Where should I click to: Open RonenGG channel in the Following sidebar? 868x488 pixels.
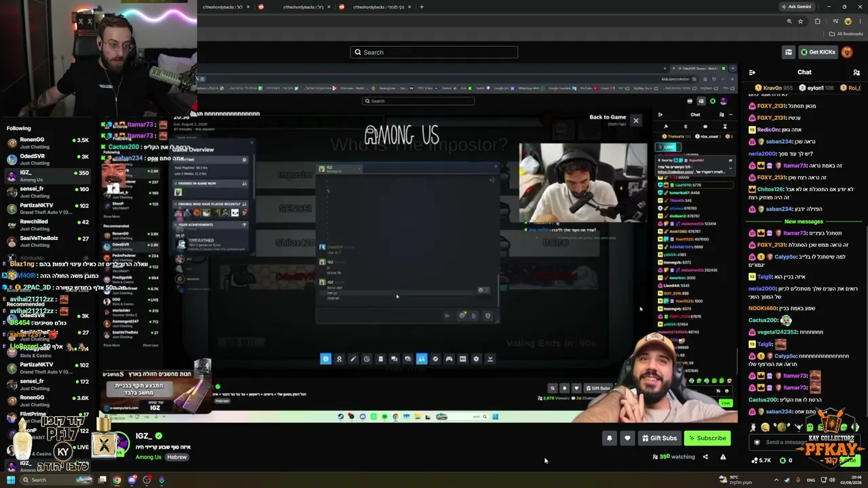point(46,142)
